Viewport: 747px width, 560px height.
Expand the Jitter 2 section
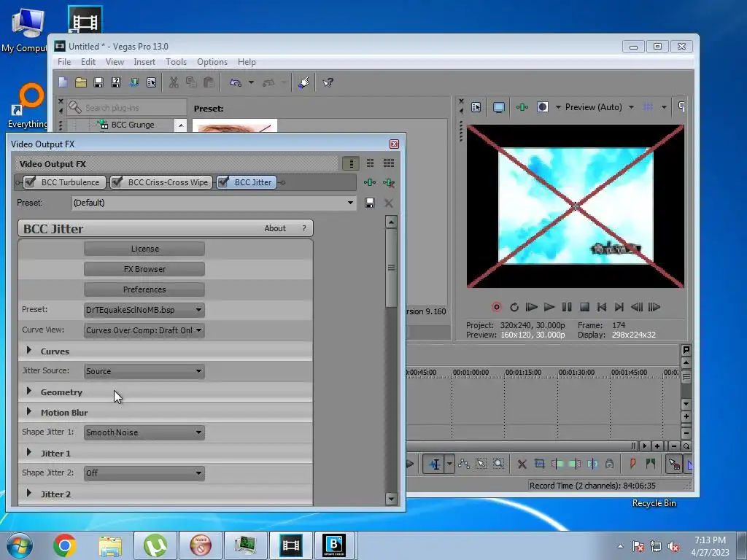[x=29, y=494]
